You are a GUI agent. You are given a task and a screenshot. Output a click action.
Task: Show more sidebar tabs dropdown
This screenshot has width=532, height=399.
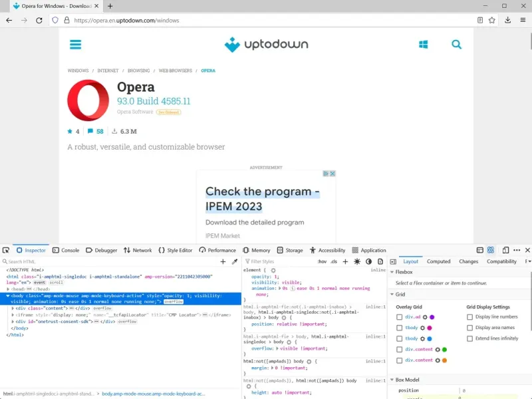[x=528, y=261]
